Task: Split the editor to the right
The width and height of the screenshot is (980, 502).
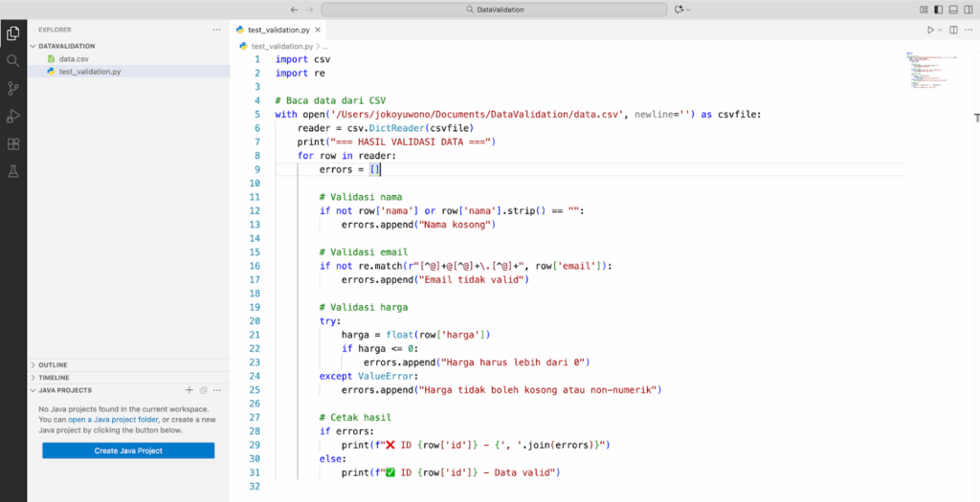Action: (953, 30)
